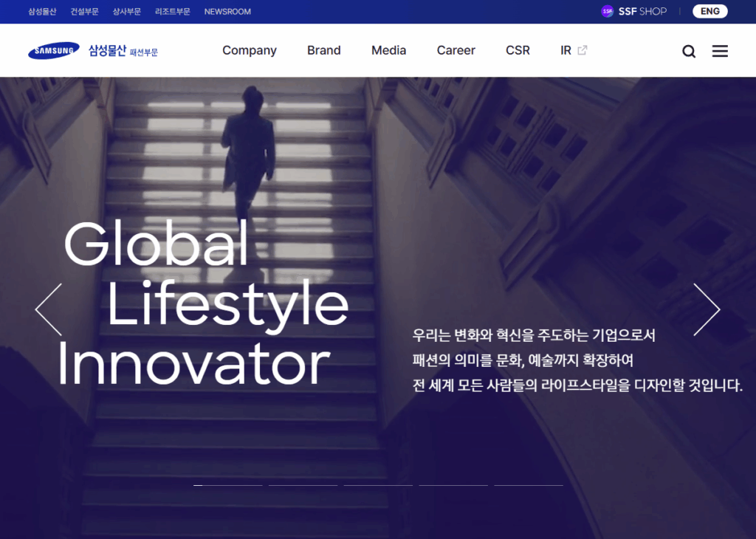The height and width of the screenshot is (539, 756).
Task: Click the Samsung oval logo
Action: click(53, 51)
